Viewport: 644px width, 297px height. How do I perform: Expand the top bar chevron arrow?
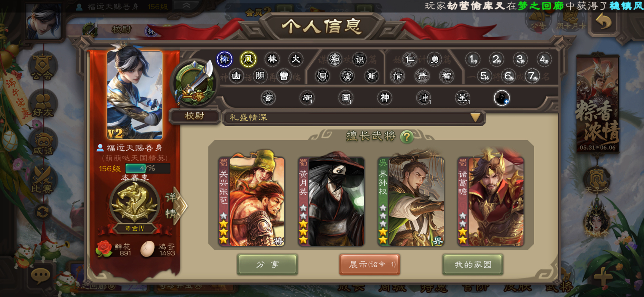(187, 6)
